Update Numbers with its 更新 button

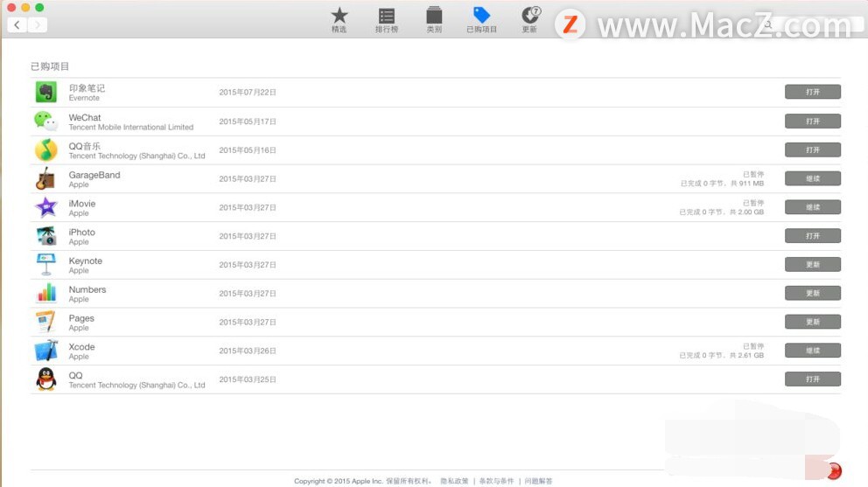(813, 293)
